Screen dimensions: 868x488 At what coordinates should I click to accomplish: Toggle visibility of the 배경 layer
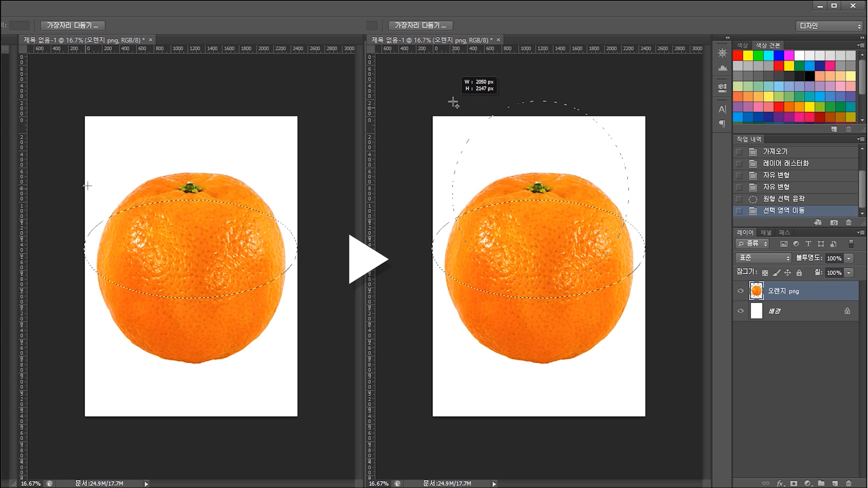[x=740, y=311]
